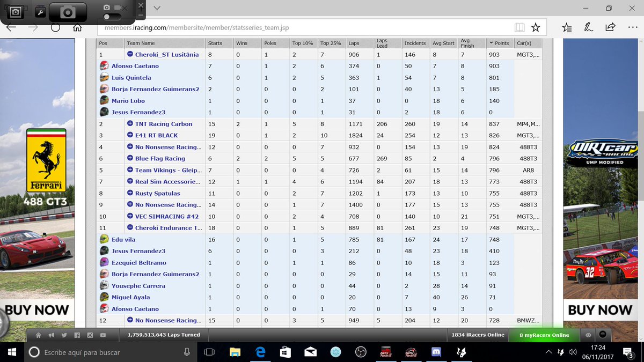This screenshot has height=362, width=644.
Task: Open the Edge favorites hub
Action: (567, 27)
